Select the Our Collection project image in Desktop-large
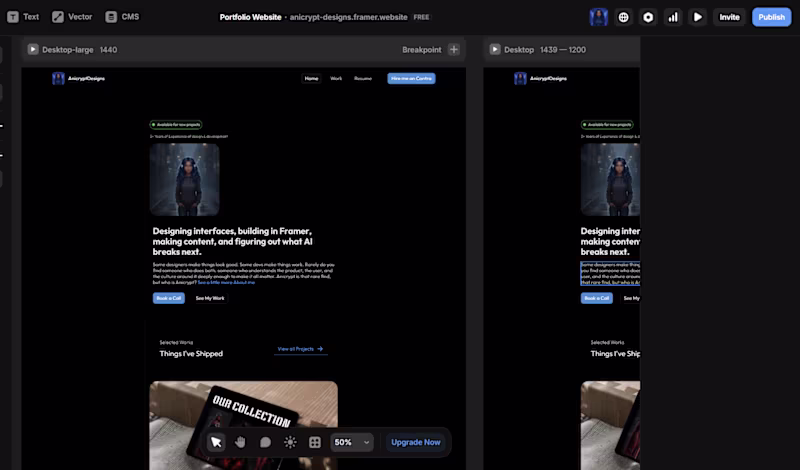 pyautogui.click(x=243, y=425)
